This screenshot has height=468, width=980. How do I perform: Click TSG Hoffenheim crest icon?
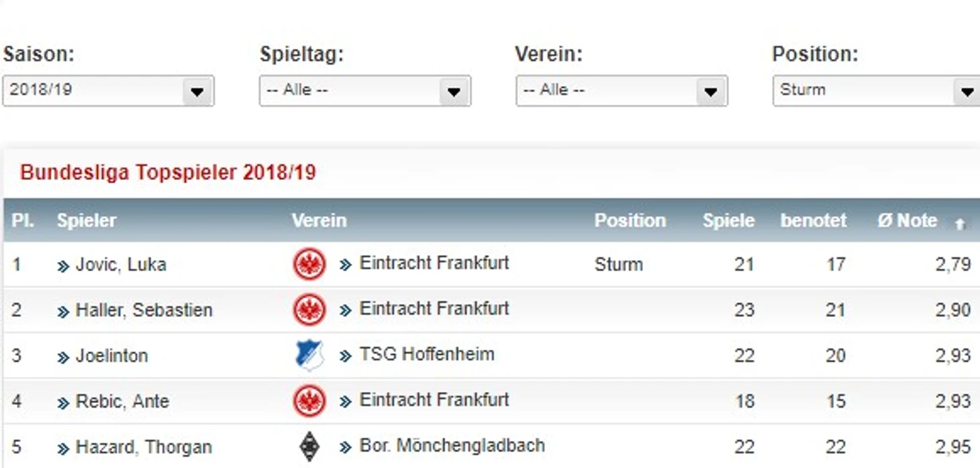pyautogui.click(x=309, y=355)
